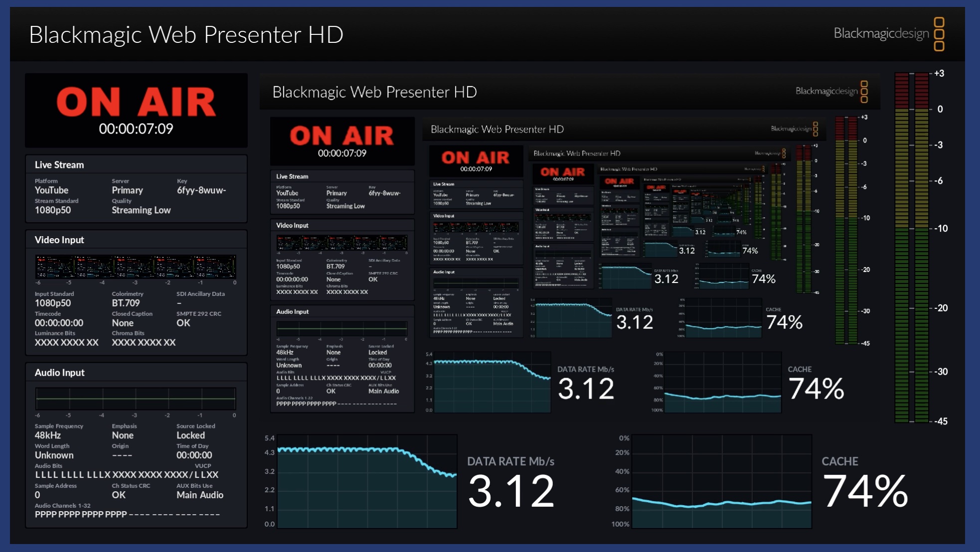Click Blackmagic Web Presenter HD title in first nested preview

375,92
